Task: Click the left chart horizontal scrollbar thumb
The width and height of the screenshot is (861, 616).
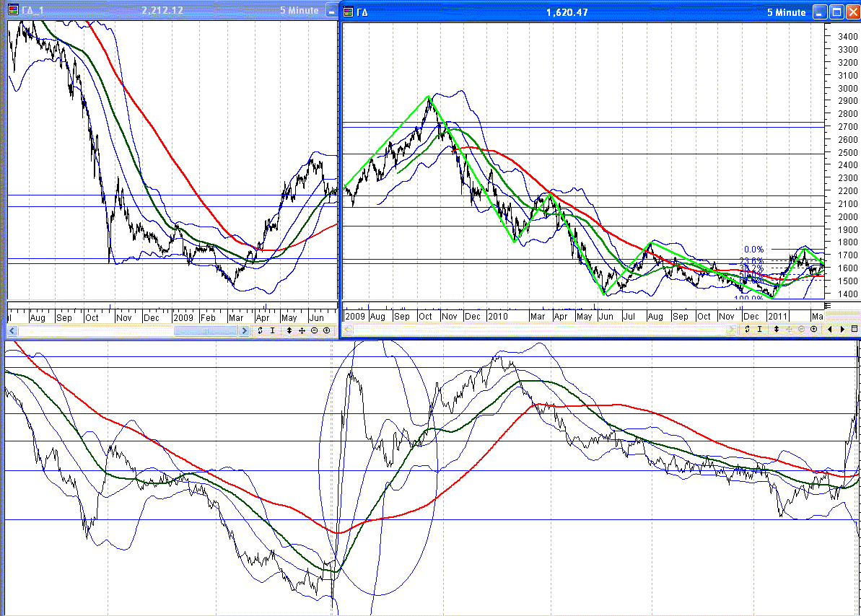Action: (206, 330)
